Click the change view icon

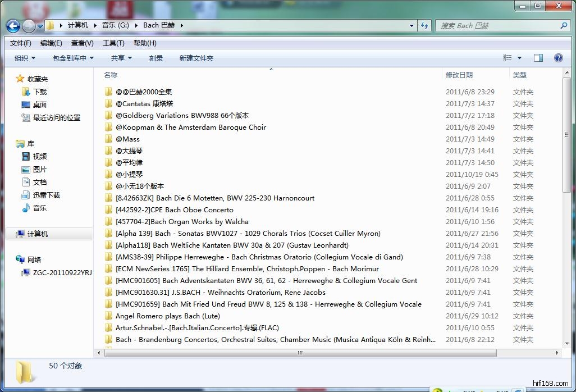508,58
